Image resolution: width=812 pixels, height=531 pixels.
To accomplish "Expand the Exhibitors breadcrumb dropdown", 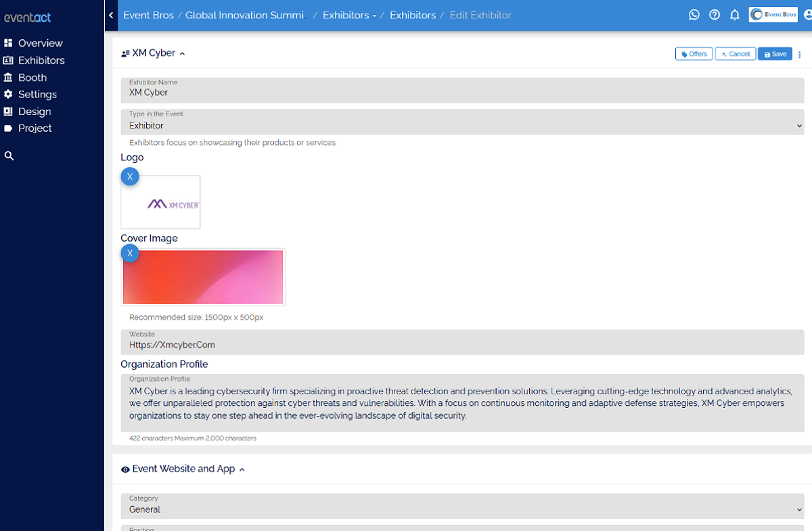I will (374, 16).
